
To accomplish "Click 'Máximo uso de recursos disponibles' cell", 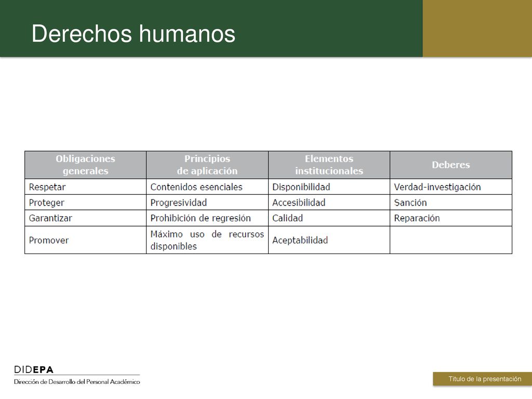I will tap(207, 240).
